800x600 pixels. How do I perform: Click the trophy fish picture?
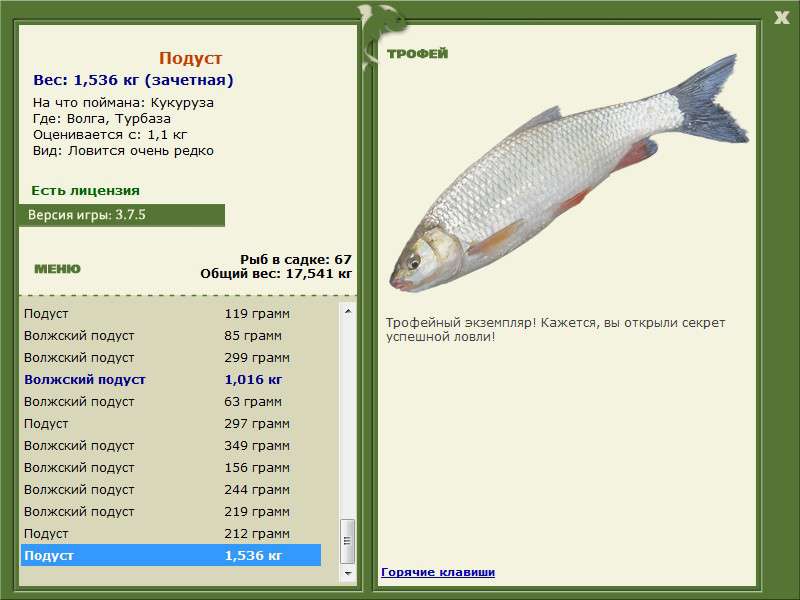(563, 180)
